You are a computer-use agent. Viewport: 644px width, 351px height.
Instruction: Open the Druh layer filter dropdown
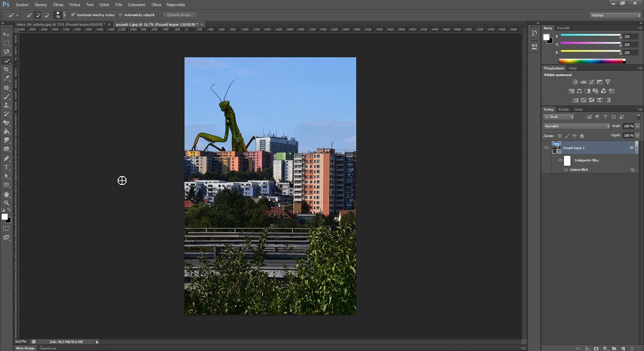(x=559, y=117)
